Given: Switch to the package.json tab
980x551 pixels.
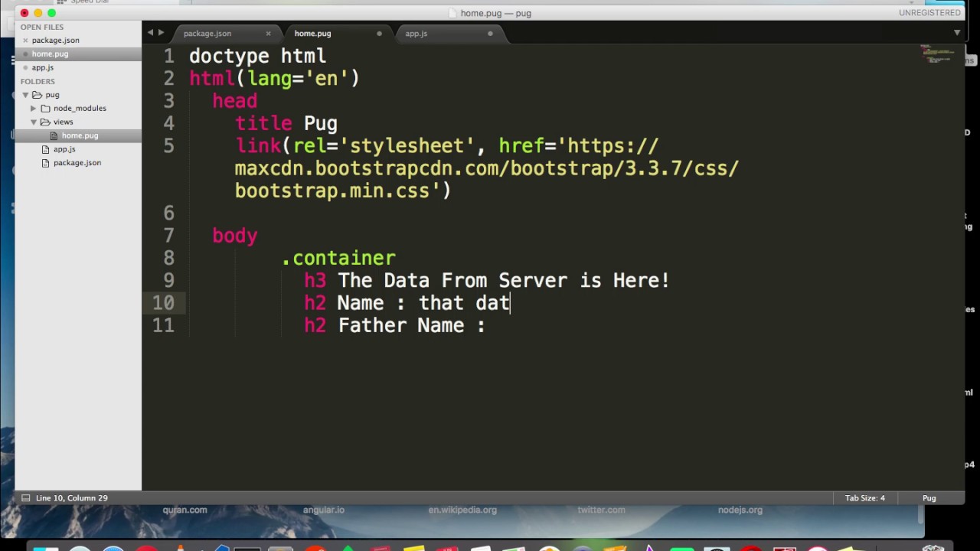Looking at the screenshot, I should (x=207, y=33).
